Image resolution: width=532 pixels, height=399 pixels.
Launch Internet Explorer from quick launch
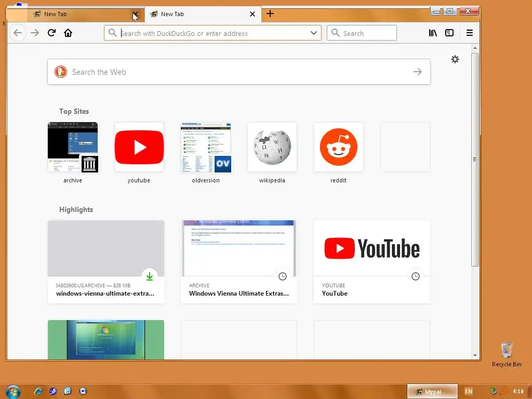[x=38, y=391]
